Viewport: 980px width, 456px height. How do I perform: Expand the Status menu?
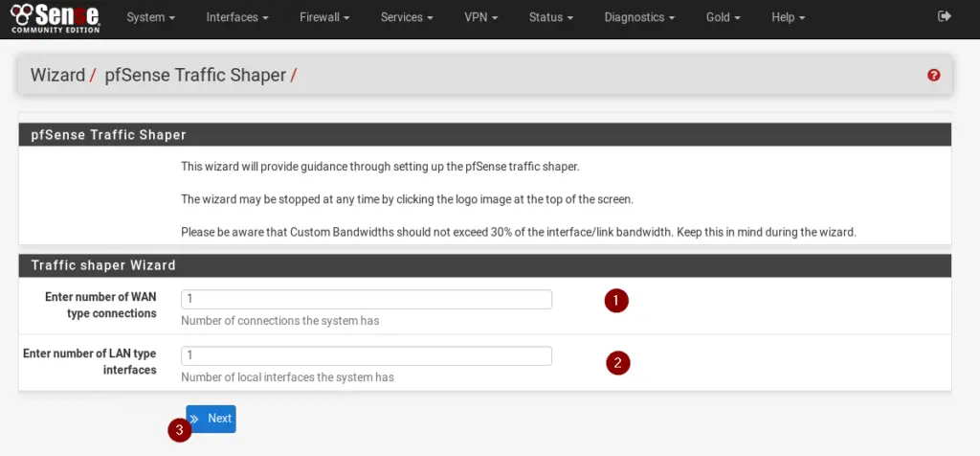[x=551, y=17]
